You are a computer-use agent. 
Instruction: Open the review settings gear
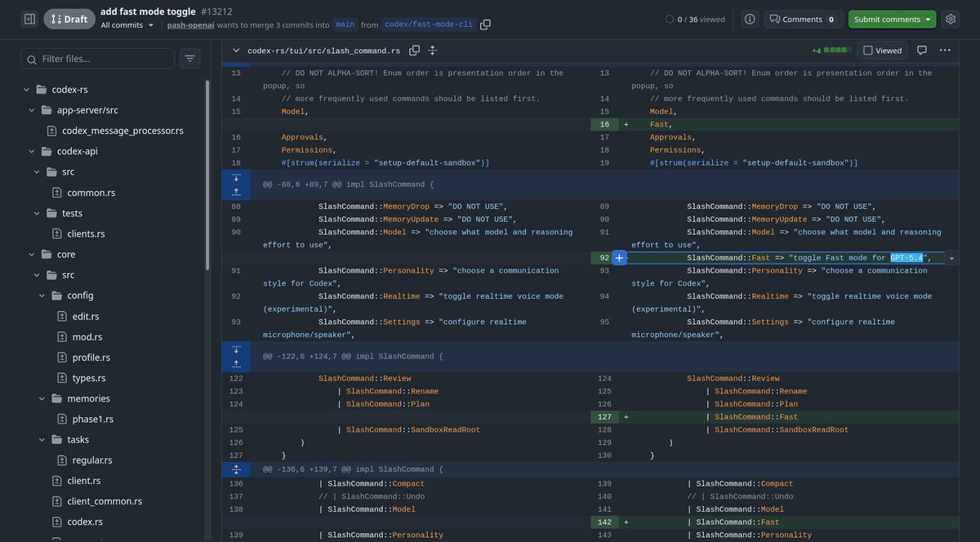950,19
